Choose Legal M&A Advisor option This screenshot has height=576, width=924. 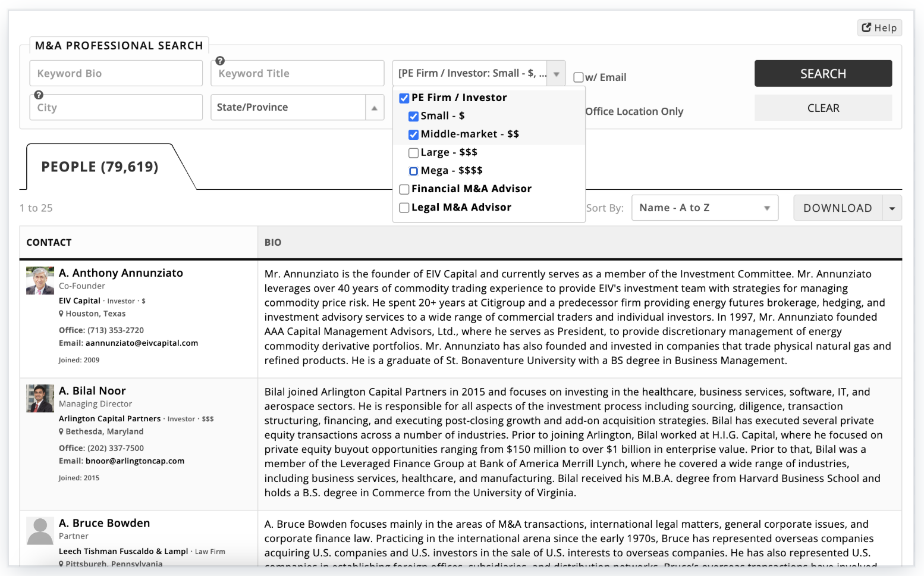click(404, 208)
